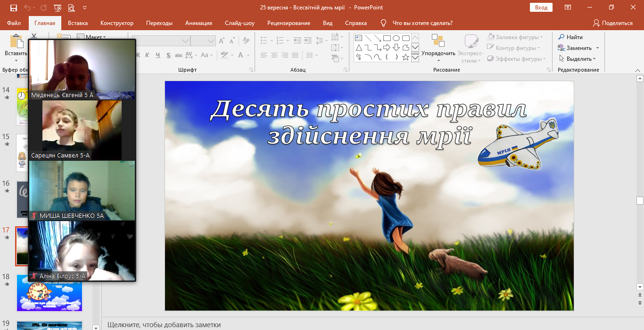The width and height of the screenshot is (644, 330).
Task: Click the Вход sign-in button
Action: (x=541, y=8)
